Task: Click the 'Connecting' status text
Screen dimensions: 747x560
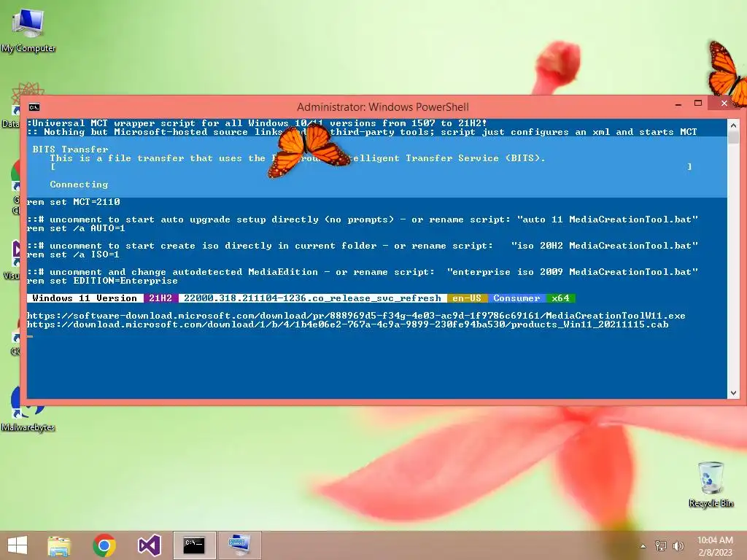Action: [79, 184]
